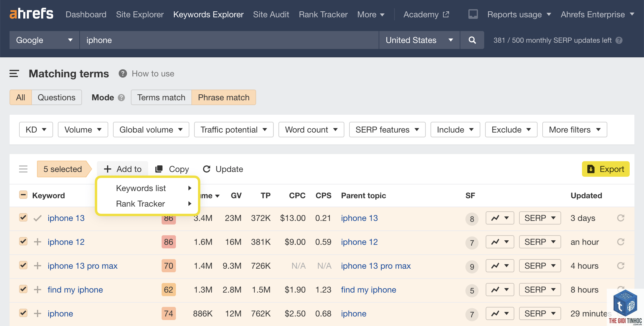Image resolution: width=644 pixels, height=326 pixels.
Task: Click the Copy keywords icon button
Action: pos(172,169)
